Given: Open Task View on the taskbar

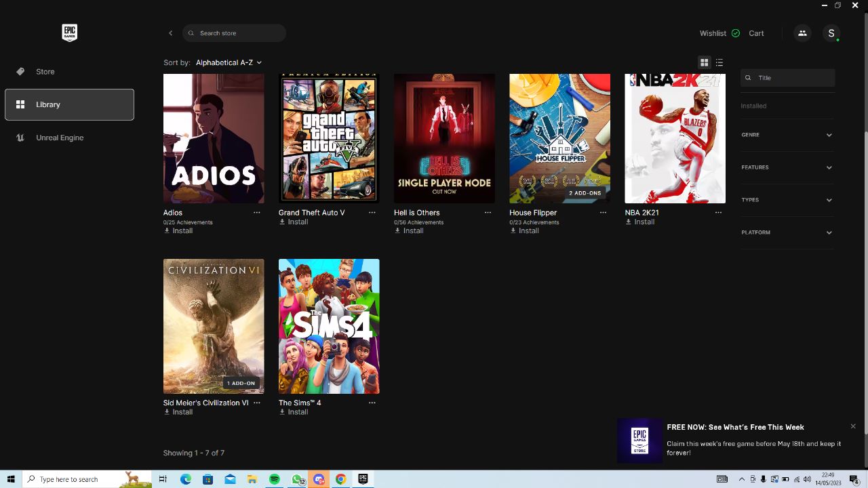Looking at the screenshot, I should pos(163,479).
